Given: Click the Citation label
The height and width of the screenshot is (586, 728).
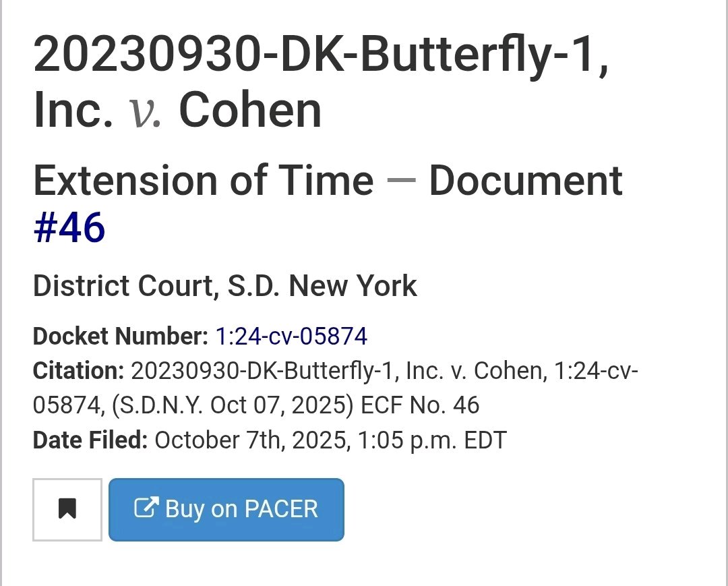Looking at the screenshot, I should [78, 370].
